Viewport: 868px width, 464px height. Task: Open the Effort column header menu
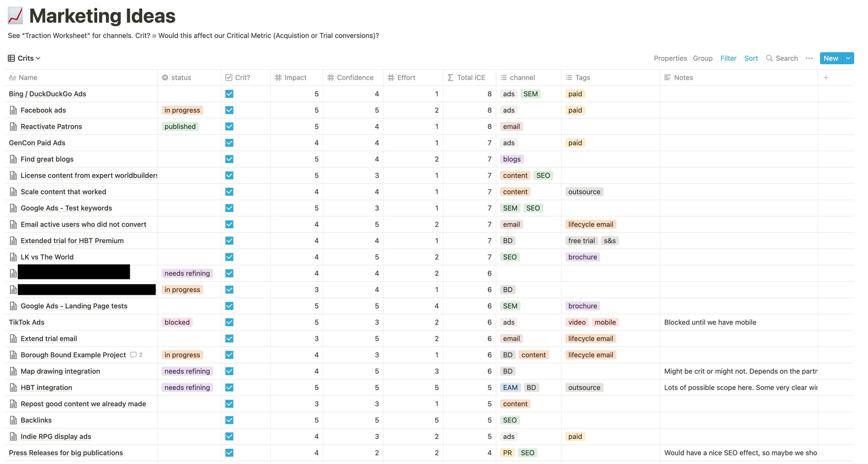pyautogui.click(x=413, y=78)
